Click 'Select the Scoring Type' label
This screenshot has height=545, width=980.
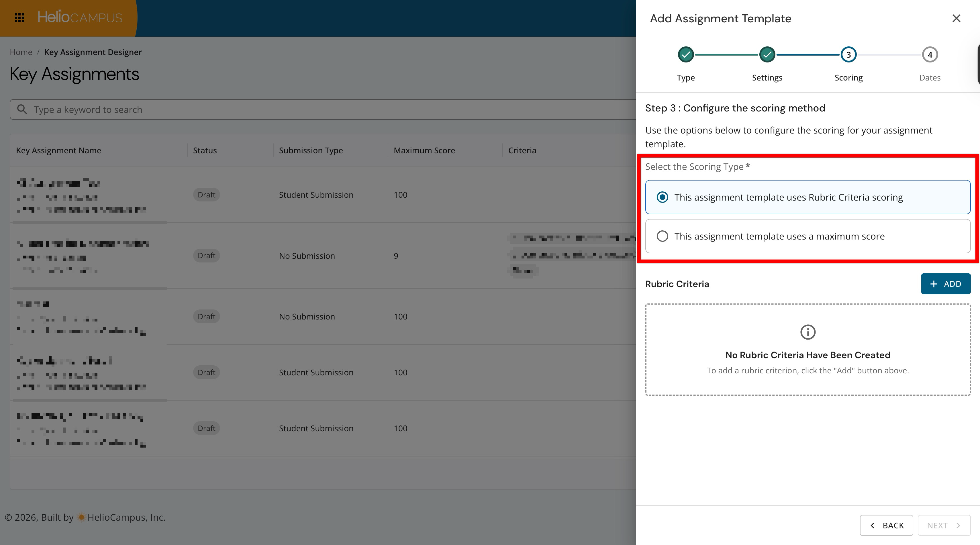pos(694,166)
